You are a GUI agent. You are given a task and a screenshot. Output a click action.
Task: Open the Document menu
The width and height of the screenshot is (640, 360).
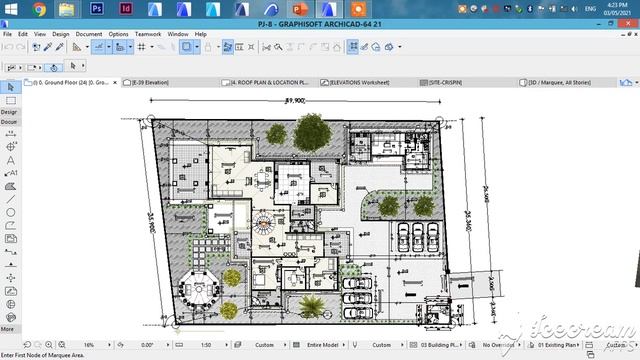coord(89,34)
